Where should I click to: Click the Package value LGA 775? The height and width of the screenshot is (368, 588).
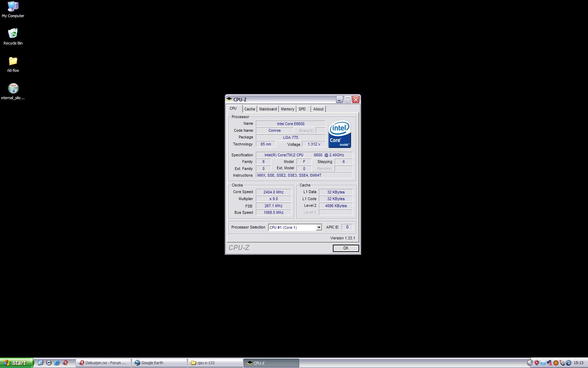click(290, 137)
